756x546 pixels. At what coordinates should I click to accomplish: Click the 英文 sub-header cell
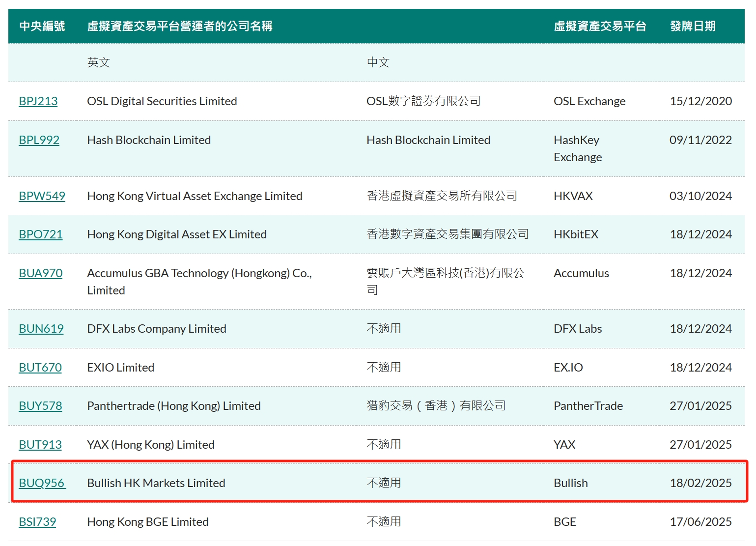pyautogui.click(x=98, y=62)
